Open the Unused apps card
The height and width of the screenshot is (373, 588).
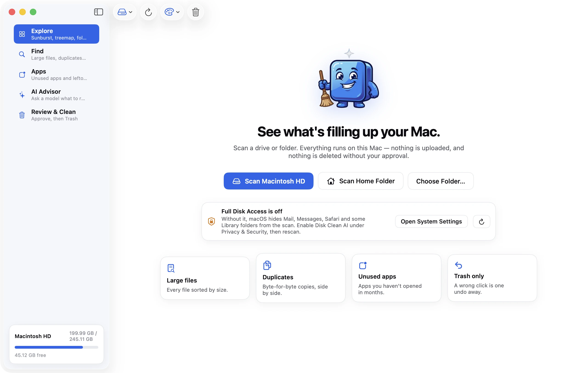pyautogui.click(x=396, y=278)
